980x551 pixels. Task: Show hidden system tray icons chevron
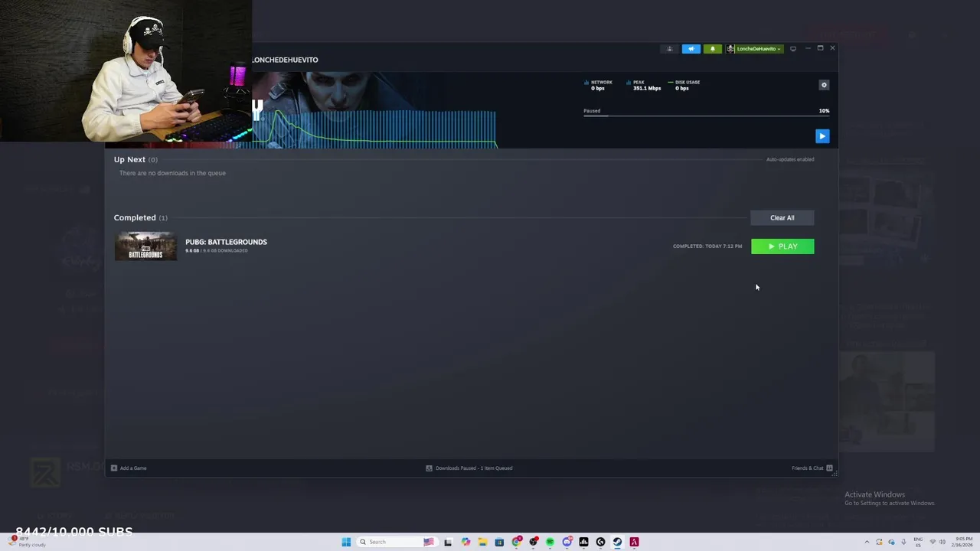[867, 542]
